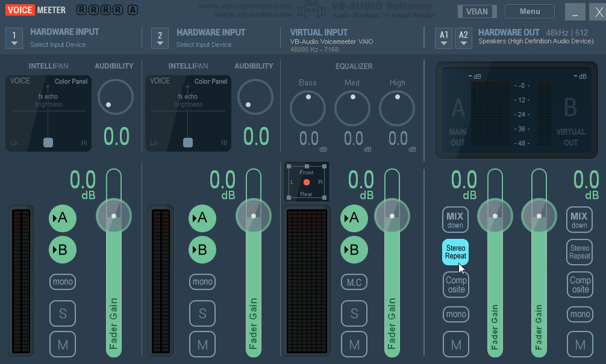Open Hardware Input 1 device selector
The height and width of the screenshot is (364, 606).
click(14, 39)
